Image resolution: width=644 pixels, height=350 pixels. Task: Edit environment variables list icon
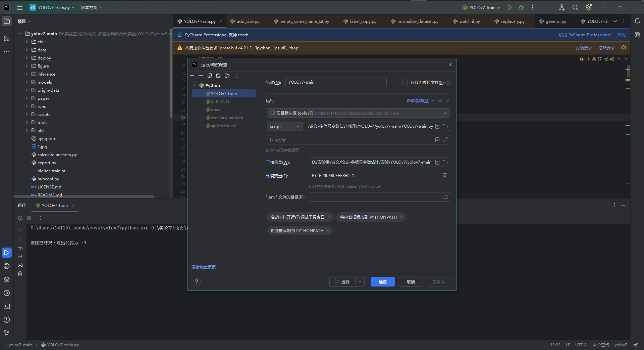click(x=445, y=176)
